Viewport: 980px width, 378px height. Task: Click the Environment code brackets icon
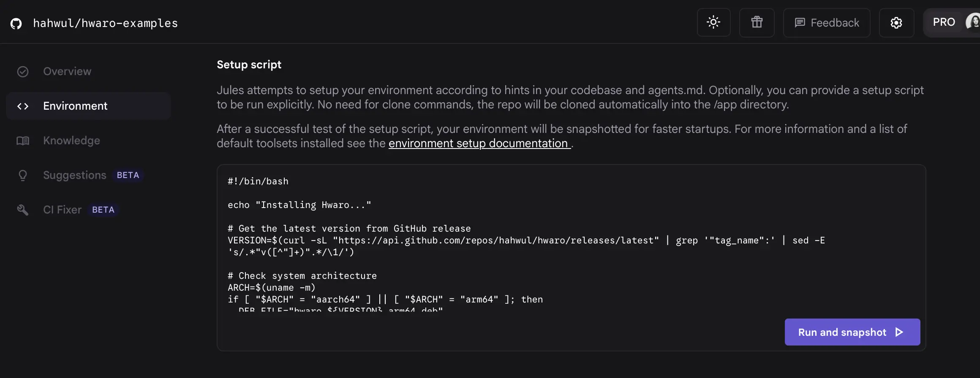pyautogui.click(x=23, y=106)
